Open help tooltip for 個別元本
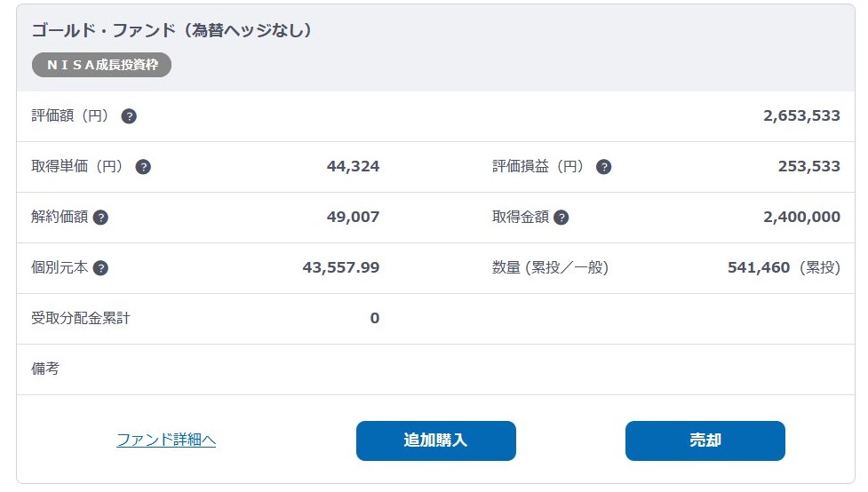The width and height of the screenshot is (868, 492). coord(100,268)
